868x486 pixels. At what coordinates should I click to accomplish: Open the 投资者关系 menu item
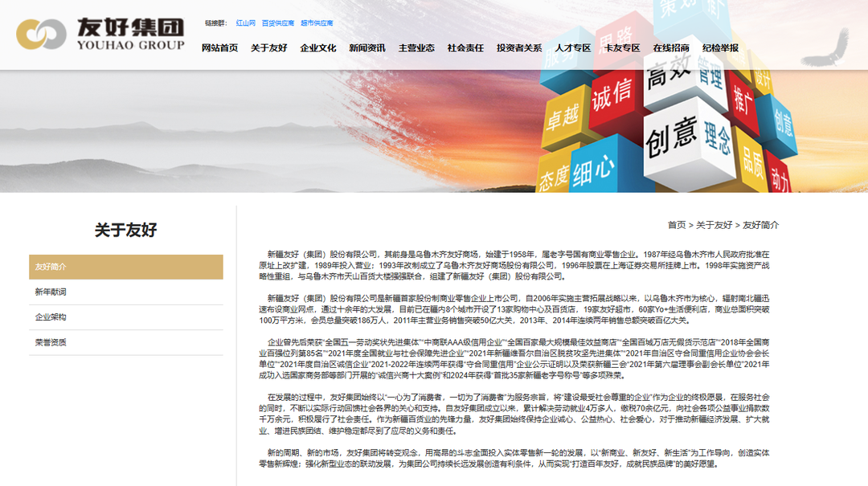pos(519,48)
